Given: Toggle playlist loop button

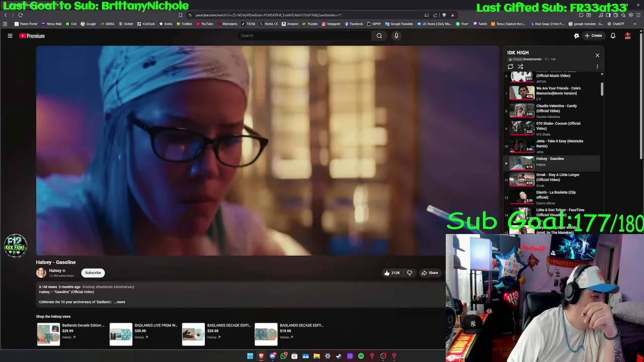Looking at the screenshot, I should point(510,66).
